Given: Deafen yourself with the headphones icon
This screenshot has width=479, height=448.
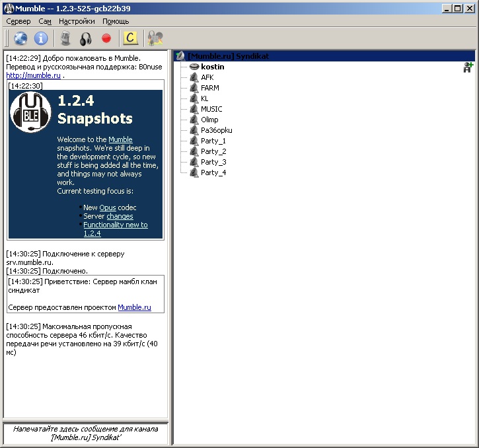Looking at the screenshot, I should (x=86, y=38).
